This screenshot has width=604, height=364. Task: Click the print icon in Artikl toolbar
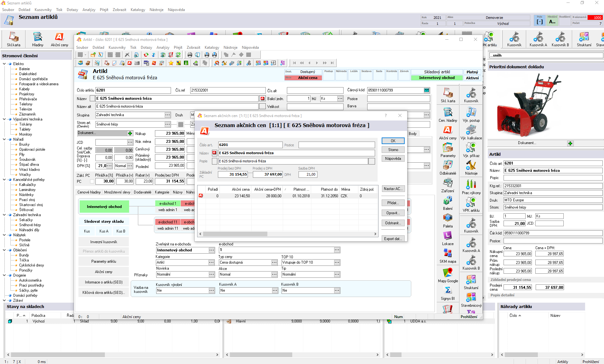(x=190, y=55)
